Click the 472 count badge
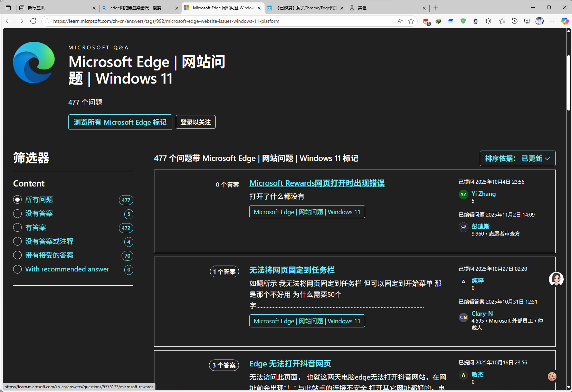Viewport: 572px width, 392px height. [x=126, y=228]
